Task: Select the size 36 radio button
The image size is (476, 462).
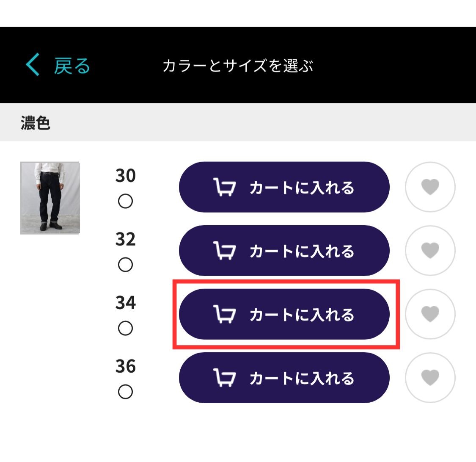Action: pos(125,392)
